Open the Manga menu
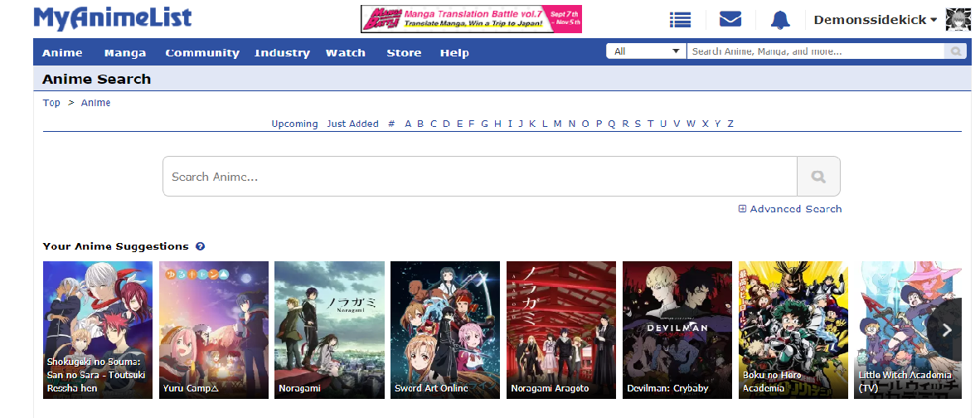Screen dimensions: 980x418 (125, 52)
